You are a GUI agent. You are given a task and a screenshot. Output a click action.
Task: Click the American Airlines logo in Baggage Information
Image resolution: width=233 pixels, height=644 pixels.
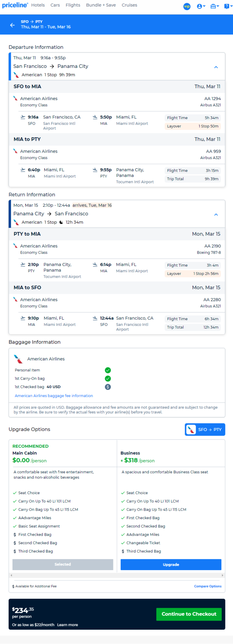pos(18,359)
